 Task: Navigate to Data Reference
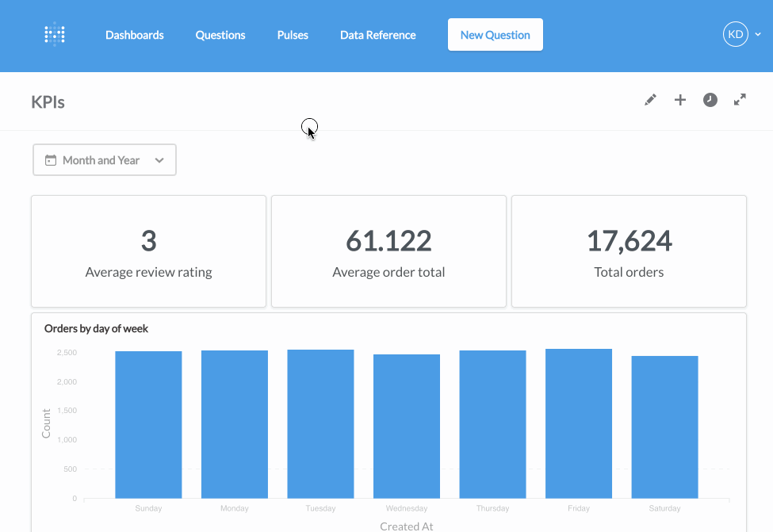pyautogui.click(x=377, y=35)
